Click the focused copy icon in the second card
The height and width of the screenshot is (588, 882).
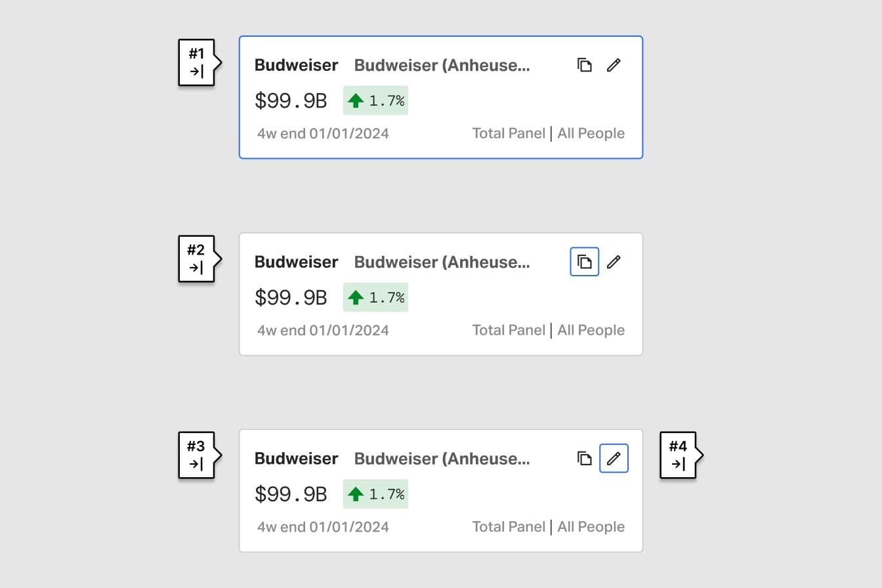click(585, 262)
